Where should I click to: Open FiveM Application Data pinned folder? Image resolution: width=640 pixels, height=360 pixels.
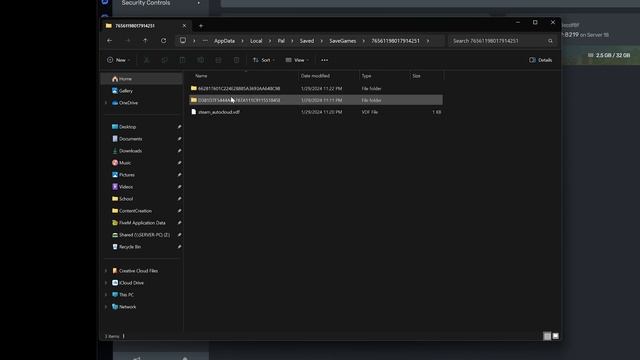point(142,223)
